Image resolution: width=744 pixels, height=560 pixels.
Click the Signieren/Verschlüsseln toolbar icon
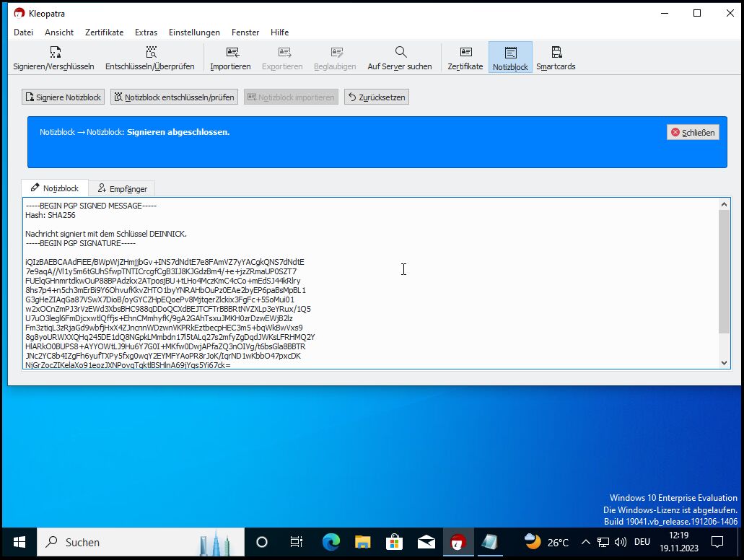coord(53,53)
